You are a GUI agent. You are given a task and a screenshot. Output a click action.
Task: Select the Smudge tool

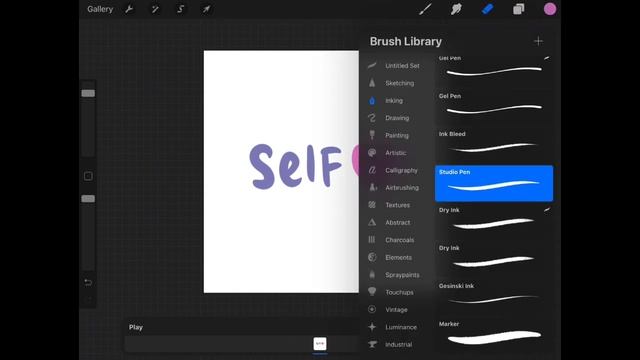click(456, 9)
